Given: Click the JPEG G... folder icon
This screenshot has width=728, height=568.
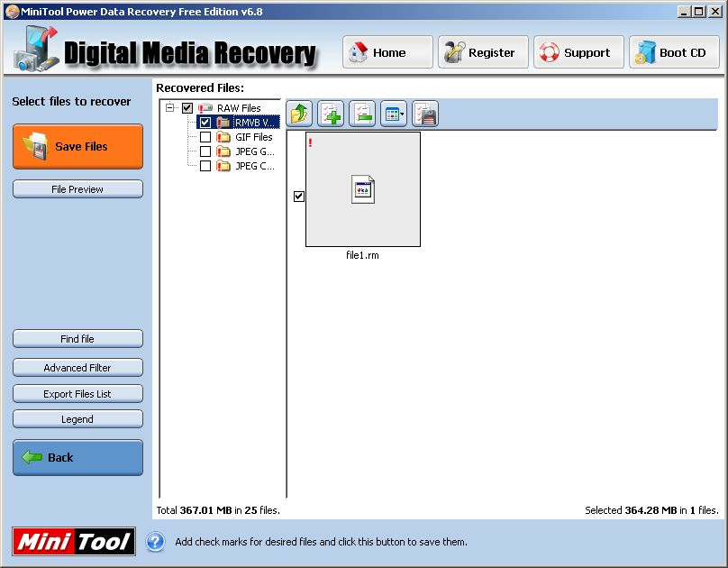Looking at the screenshot, I should pyautogui.click(x=223, y=151).
